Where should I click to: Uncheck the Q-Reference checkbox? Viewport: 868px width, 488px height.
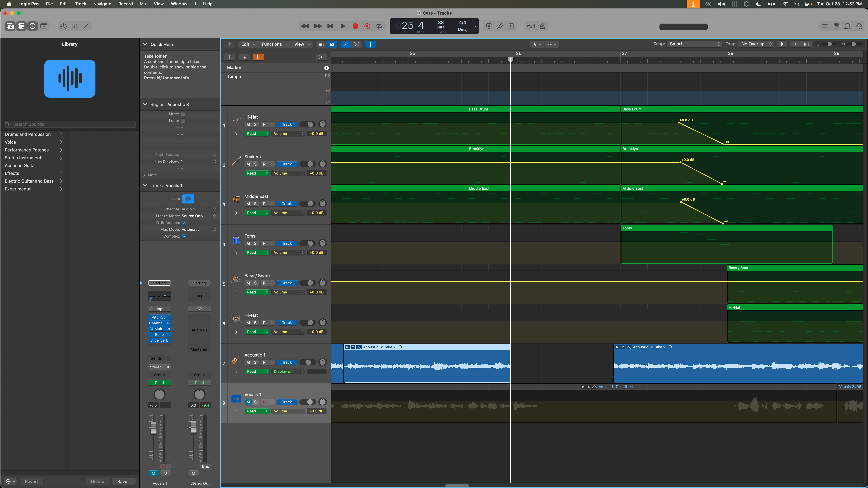click(x=184, y=223)
